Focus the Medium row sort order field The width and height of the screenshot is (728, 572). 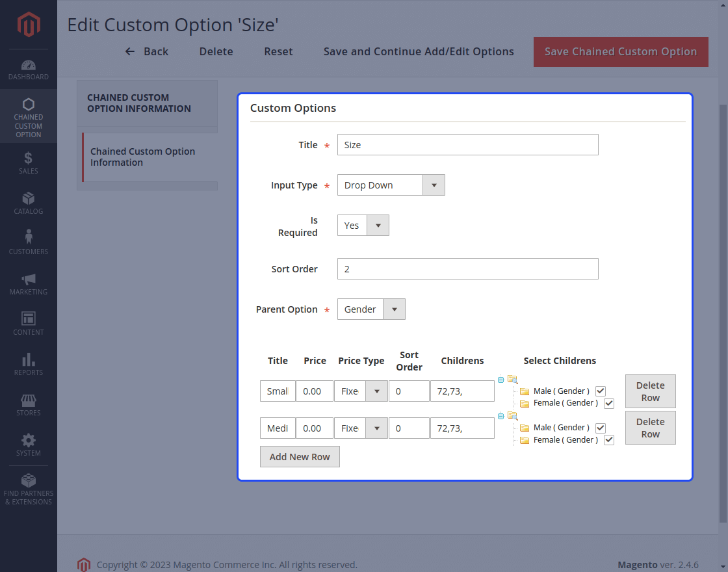click(409, 428)
